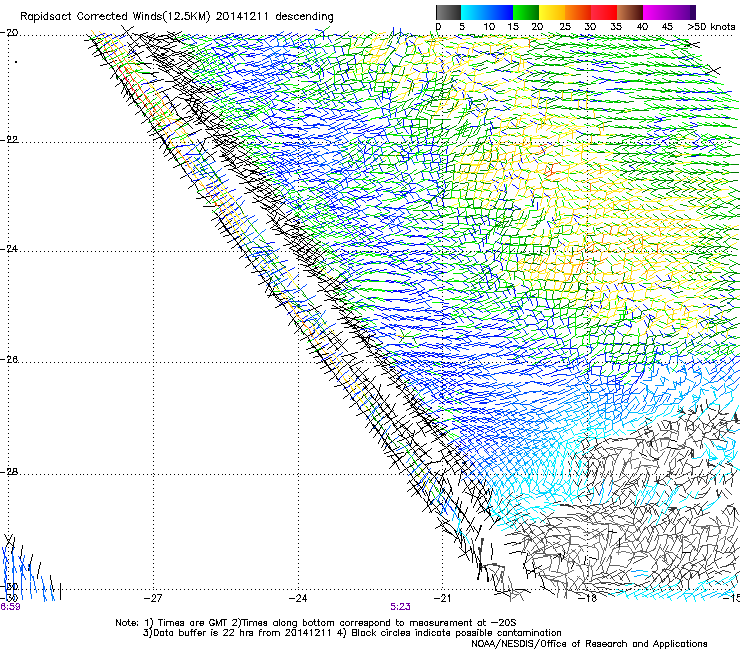Click the magenta 40-45 knots legend swatch
The width and height of the screenshot is (740, 650).
tap(656, 12)
